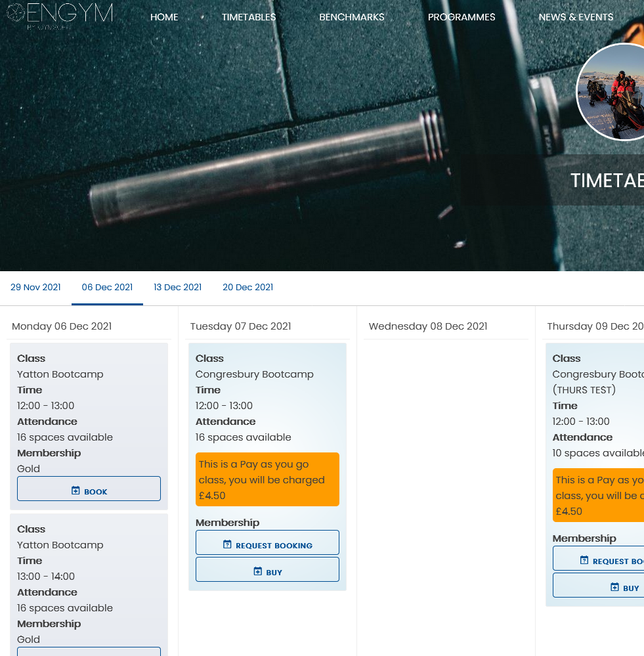Click the Monday 06 Dec 2021 heading
This screenshot has width=644, height=656.
(62, 326)
